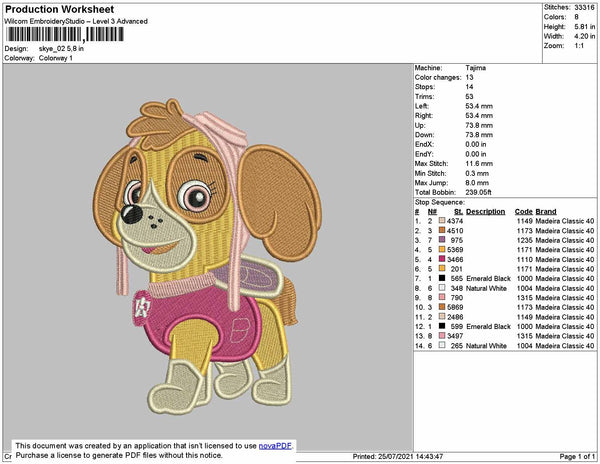This screenshot has width=600, height=464.
Task: Click the St. column header
Action: [x=458, y=212]
